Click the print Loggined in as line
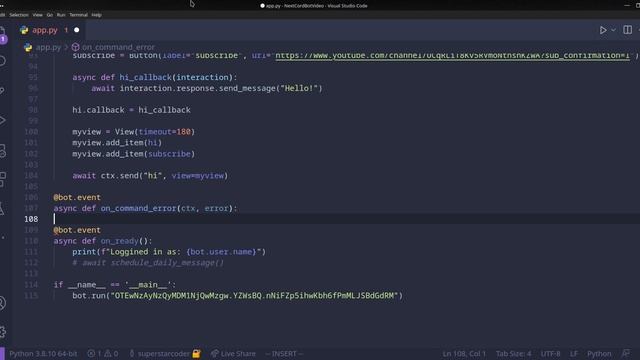 point(169,252)
